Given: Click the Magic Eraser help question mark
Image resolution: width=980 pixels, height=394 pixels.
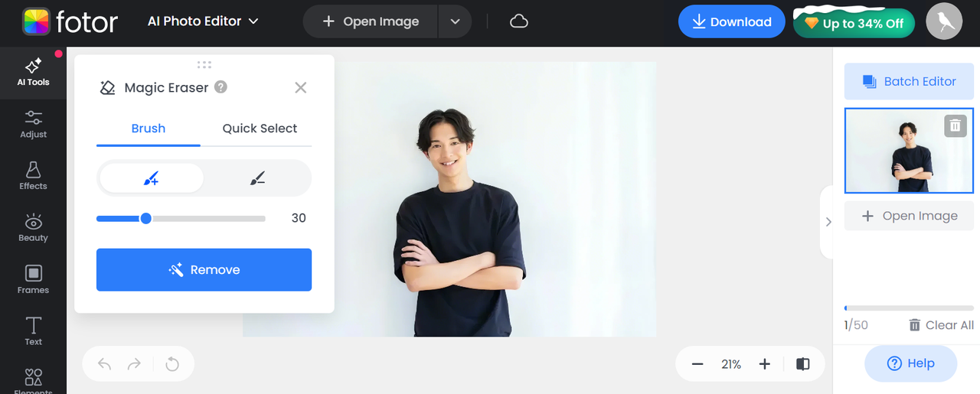Looking at the screenshot, I should tap(220, 87).
